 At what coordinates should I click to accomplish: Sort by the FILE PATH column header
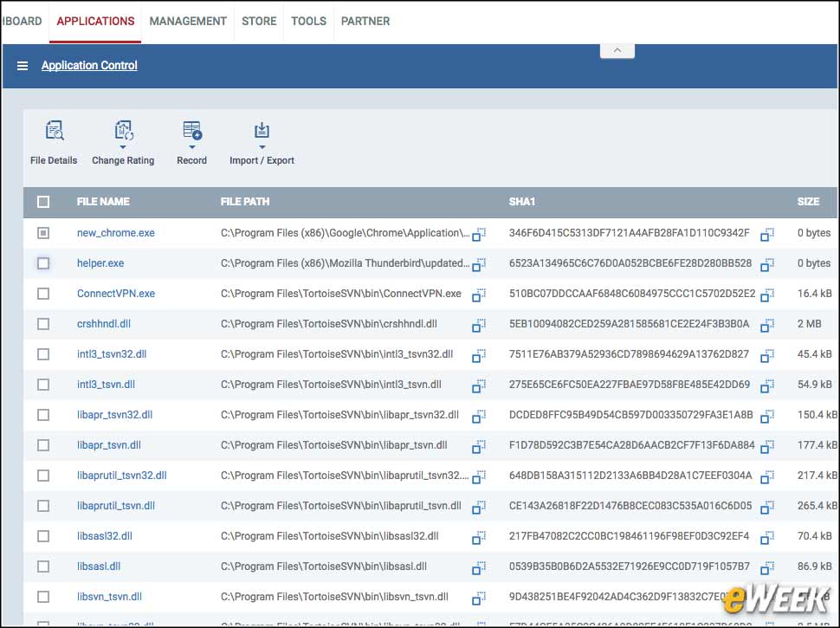point(245,202)
